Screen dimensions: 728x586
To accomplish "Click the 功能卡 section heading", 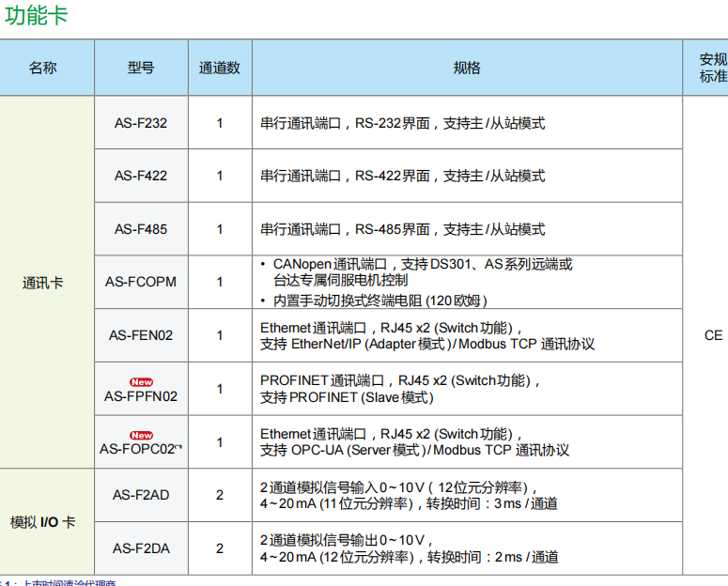I will [37, 16].
